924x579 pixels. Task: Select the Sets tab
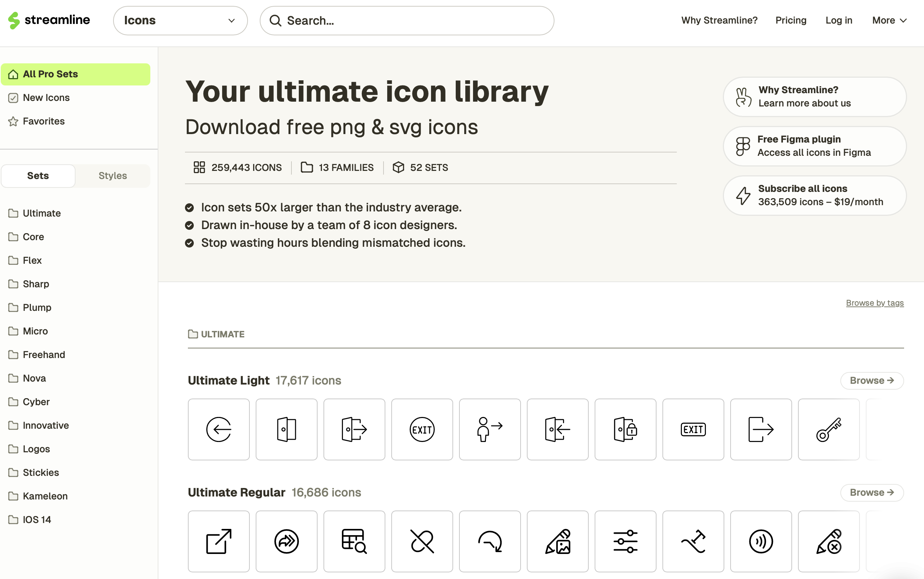[x=38, y=176]
